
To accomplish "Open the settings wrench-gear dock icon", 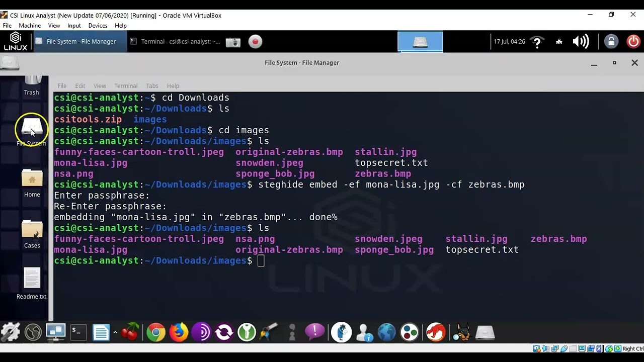I will pos(11,332).
